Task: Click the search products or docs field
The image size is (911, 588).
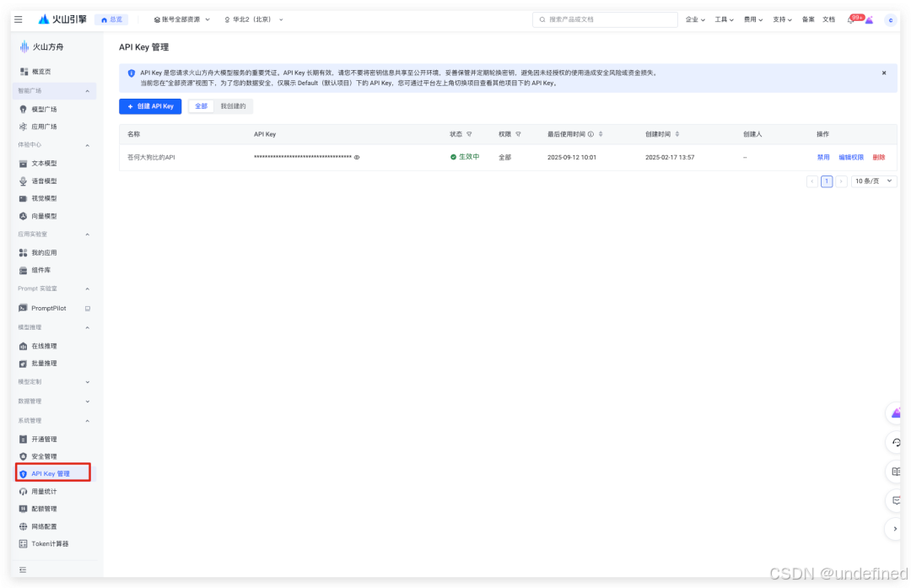Action: (605, 19)
